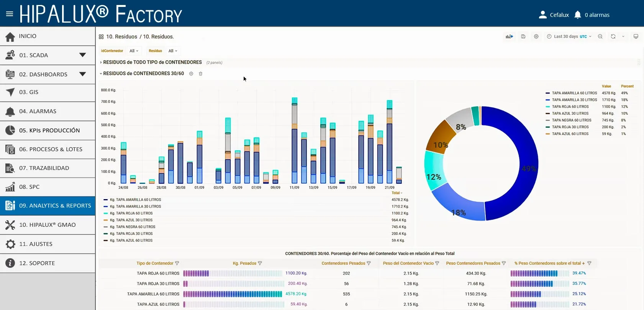Click the add panel chart icon
Screen dimensions: 644x310
[x=509, y=36]
